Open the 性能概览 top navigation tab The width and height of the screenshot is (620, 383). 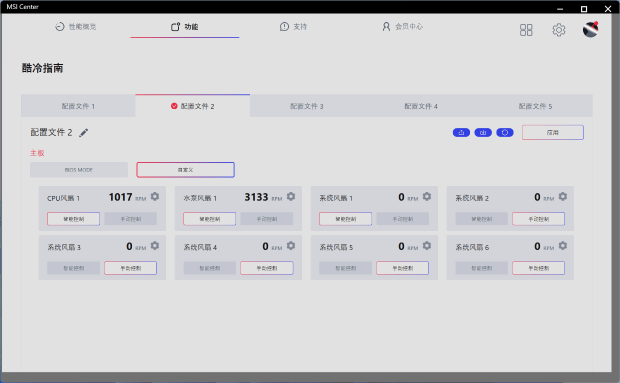(x=76, y=26)
